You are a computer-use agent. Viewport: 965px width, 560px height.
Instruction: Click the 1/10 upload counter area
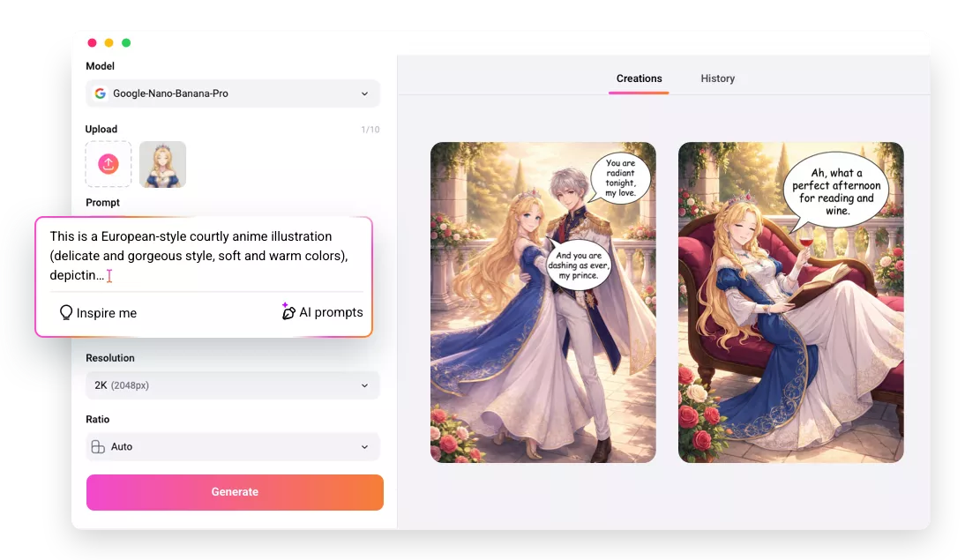point(370,129)
